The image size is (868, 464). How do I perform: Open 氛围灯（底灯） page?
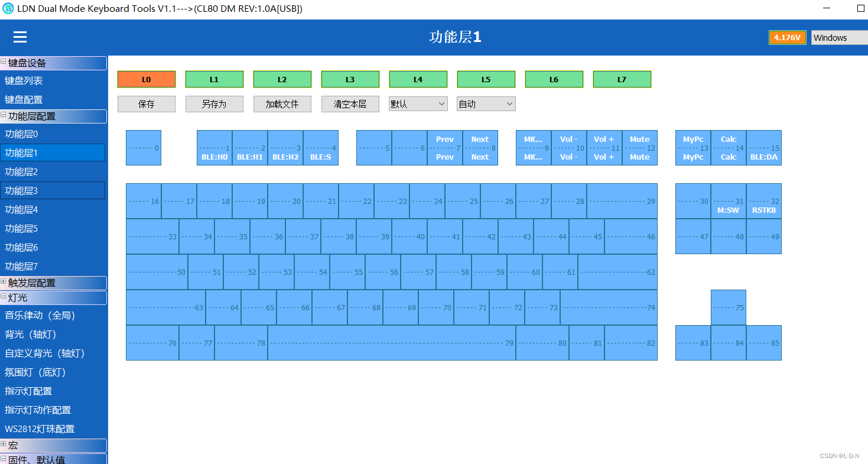click(53, 372)
